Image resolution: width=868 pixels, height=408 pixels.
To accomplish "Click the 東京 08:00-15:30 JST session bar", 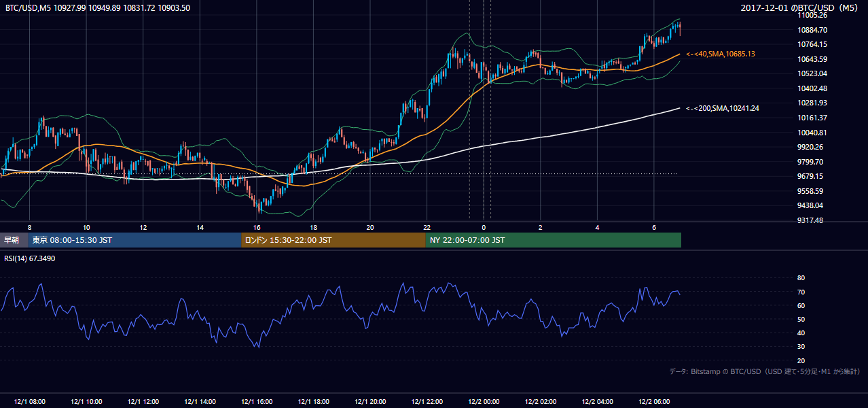I will [x=135, y=240].
